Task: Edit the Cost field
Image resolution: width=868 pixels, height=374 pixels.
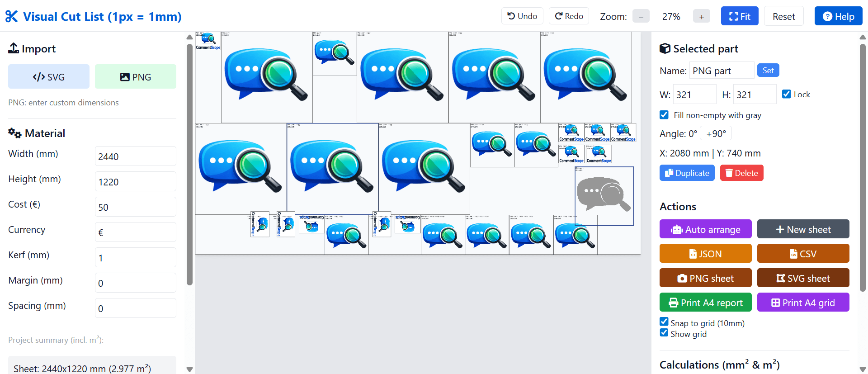Action: point(136,207)
